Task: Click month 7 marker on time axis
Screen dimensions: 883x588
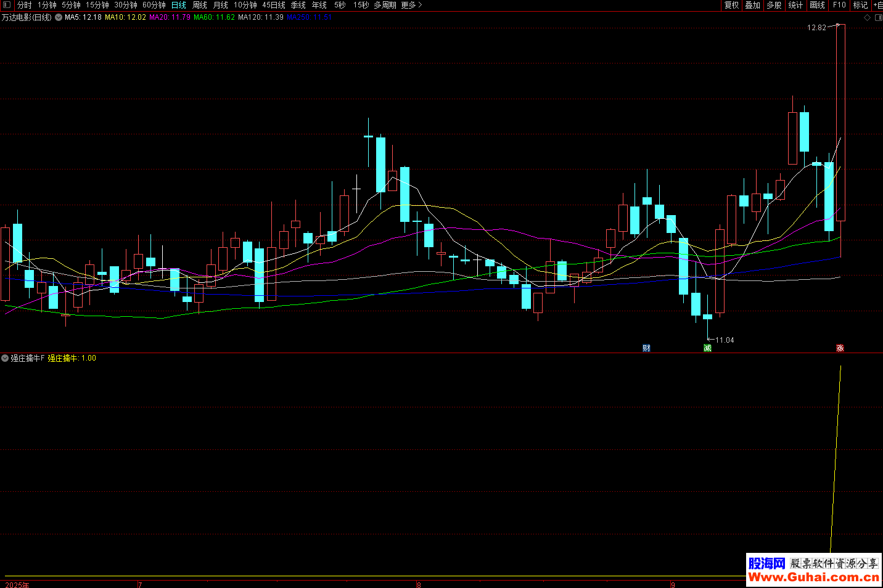Action: tap(140, 584)
